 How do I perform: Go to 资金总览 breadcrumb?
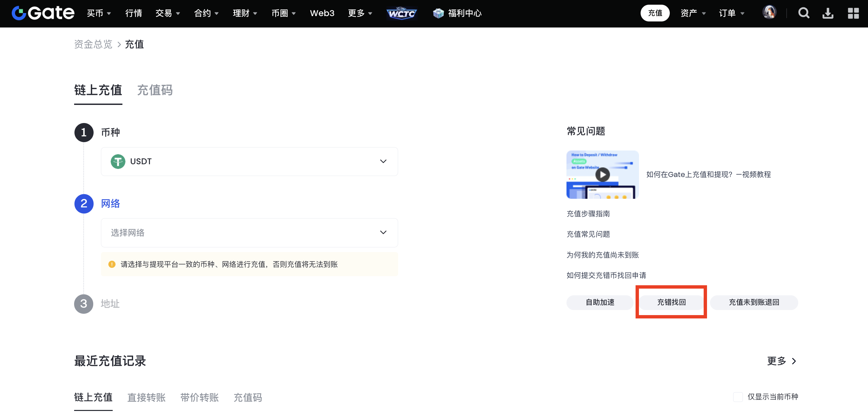93,44
